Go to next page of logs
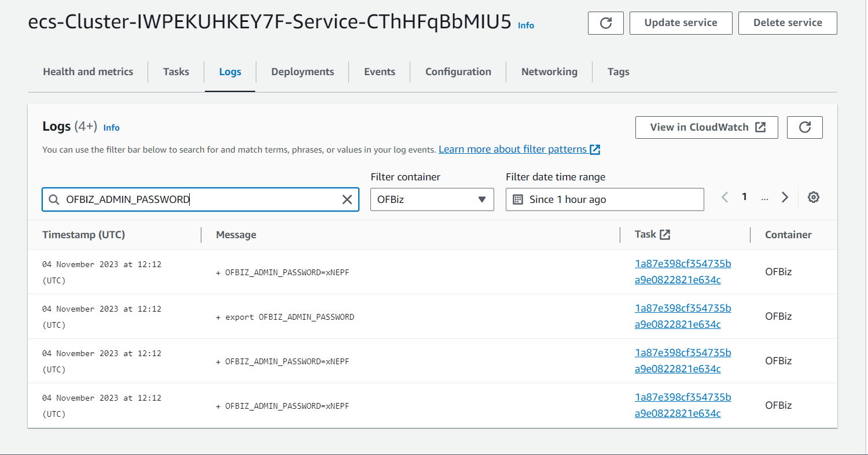This screenshot has width=868, height=455. click(785, 197)
